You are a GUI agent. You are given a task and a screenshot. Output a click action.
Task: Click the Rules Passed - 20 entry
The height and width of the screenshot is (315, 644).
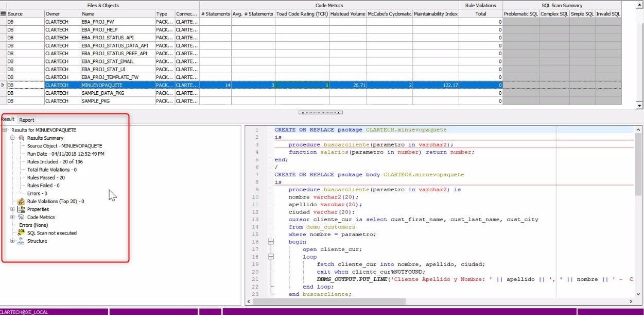point(46,177)
